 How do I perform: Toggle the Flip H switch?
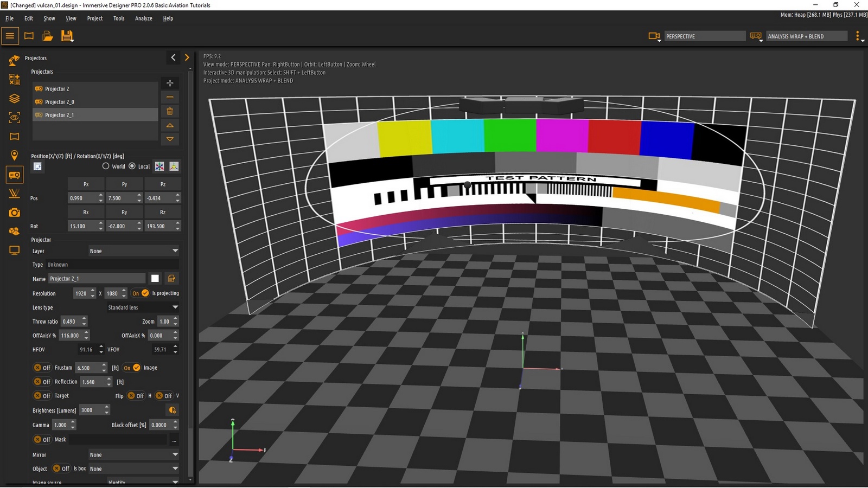136,396
